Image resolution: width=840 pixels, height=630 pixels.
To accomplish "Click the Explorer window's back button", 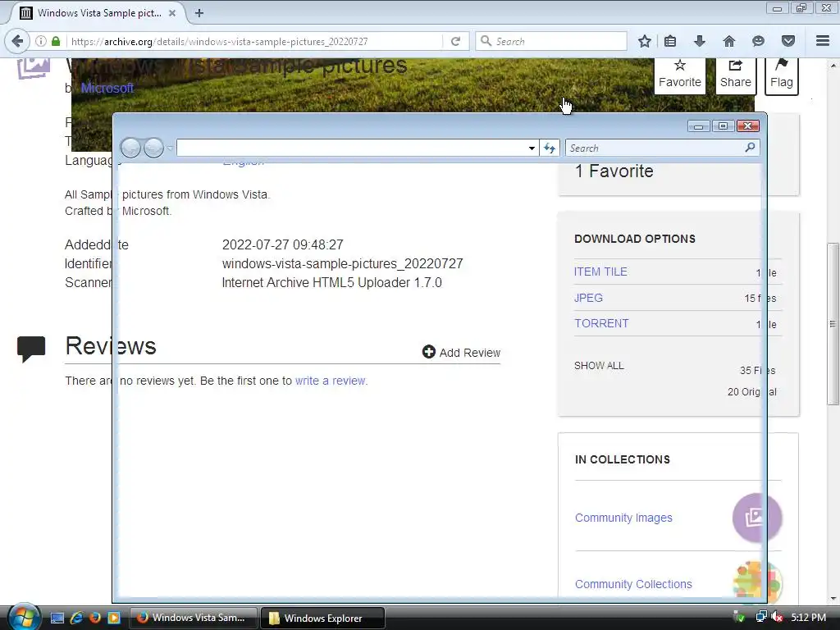I will click(130, 148).
